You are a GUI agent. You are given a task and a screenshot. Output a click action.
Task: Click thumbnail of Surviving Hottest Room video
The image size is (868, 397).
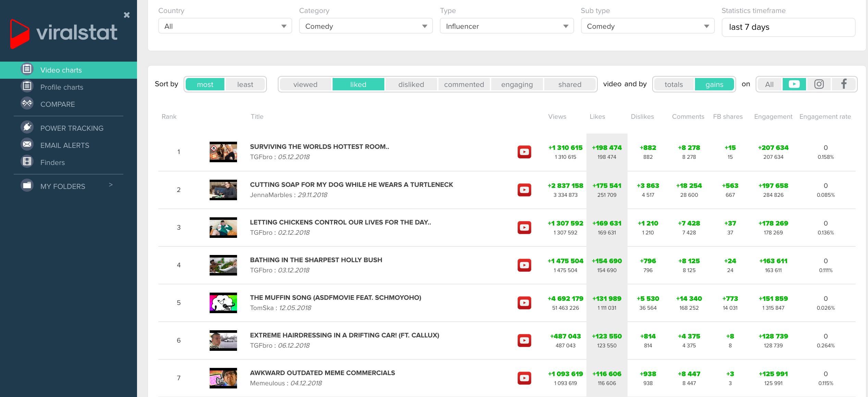point(223,152)
